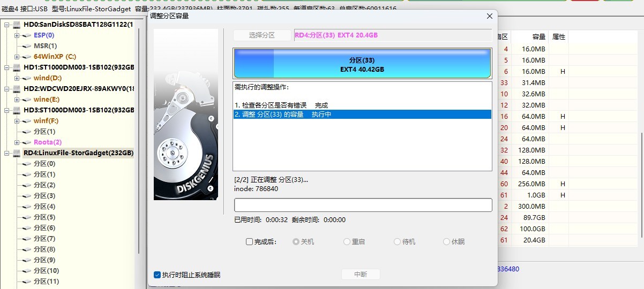Click the 64WinXP (C:) partition icon
This screenshot has height=289, width=644.
[27, 57]
